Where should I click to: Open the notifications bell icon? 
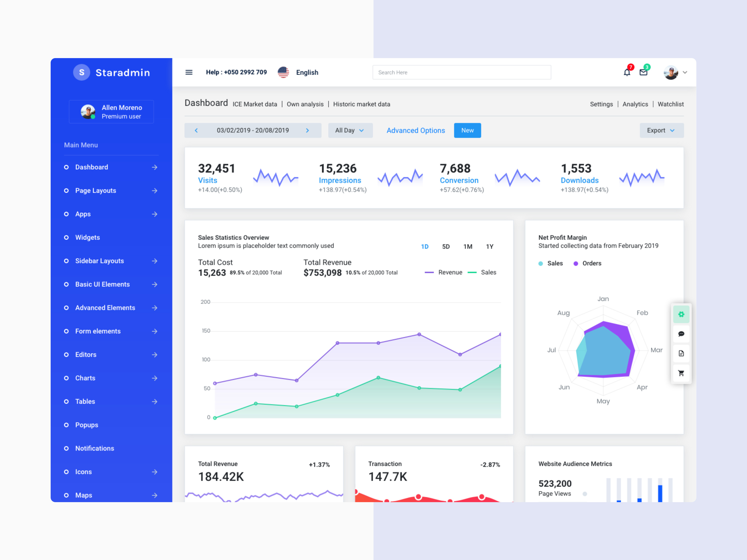627,72
